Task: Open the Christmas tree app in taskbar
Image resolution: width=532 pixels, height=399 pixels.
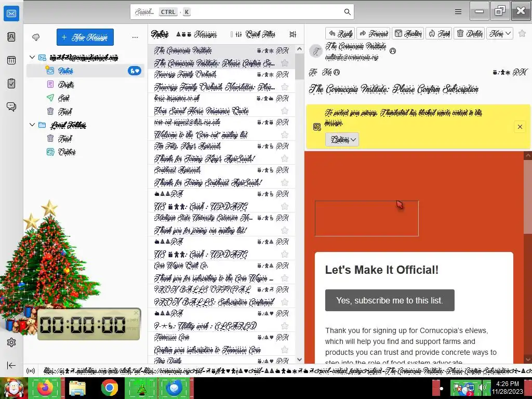Action: [141, 388]
